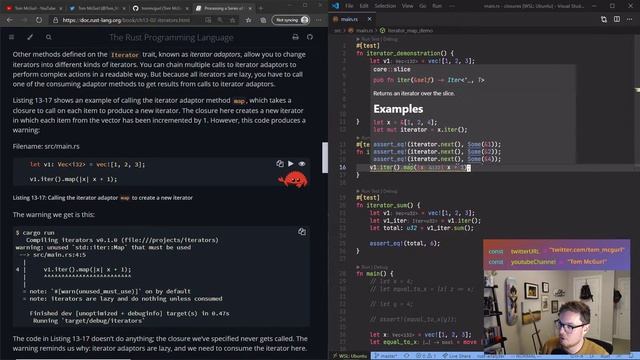This screenshot has width=640, height=360.
Task: Click the master branch status item
Action: point(386,356)
